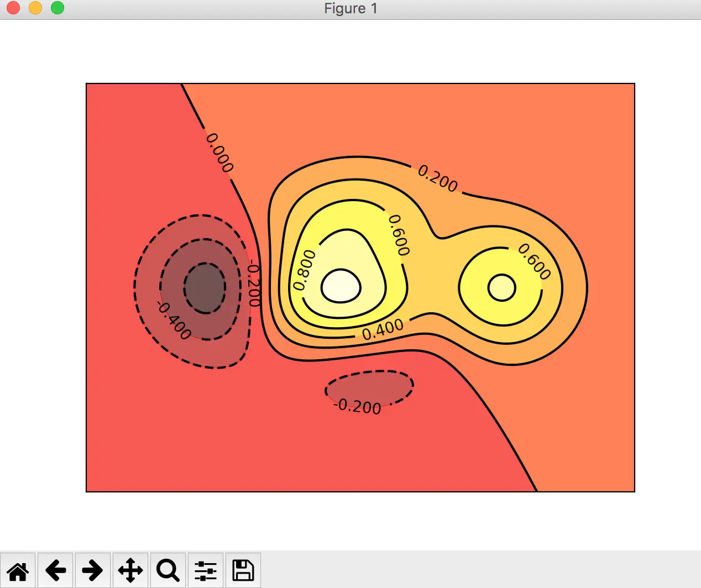701x588 pixels.
Task: Click the 0.200 contour label
Action: 438,178
